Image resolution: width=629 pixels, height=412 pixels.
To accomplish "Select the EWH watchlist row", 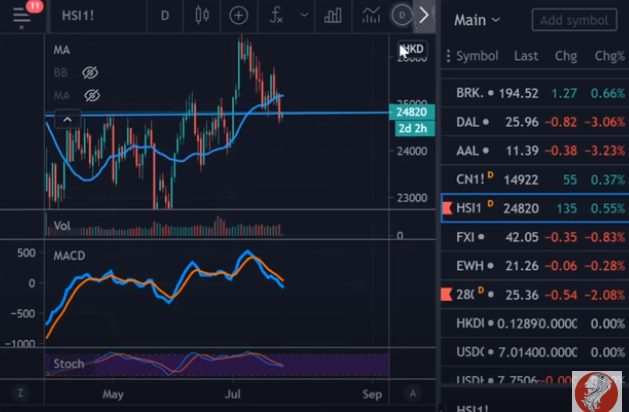I will coord(535,266).
